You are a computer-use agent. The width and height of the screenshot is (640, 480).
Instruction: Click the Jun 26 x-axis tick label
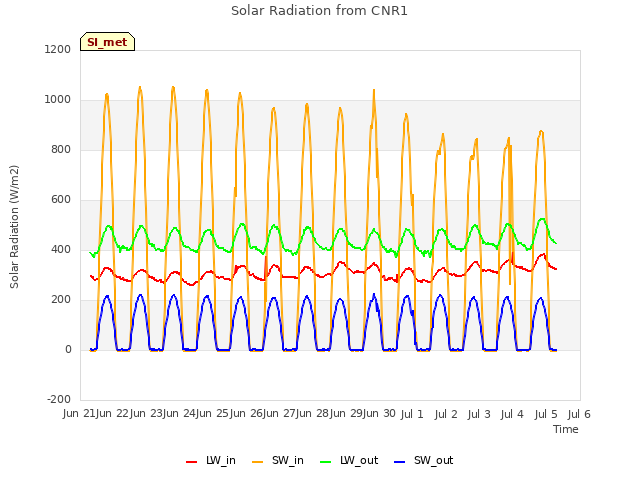[x=247, y=414]
